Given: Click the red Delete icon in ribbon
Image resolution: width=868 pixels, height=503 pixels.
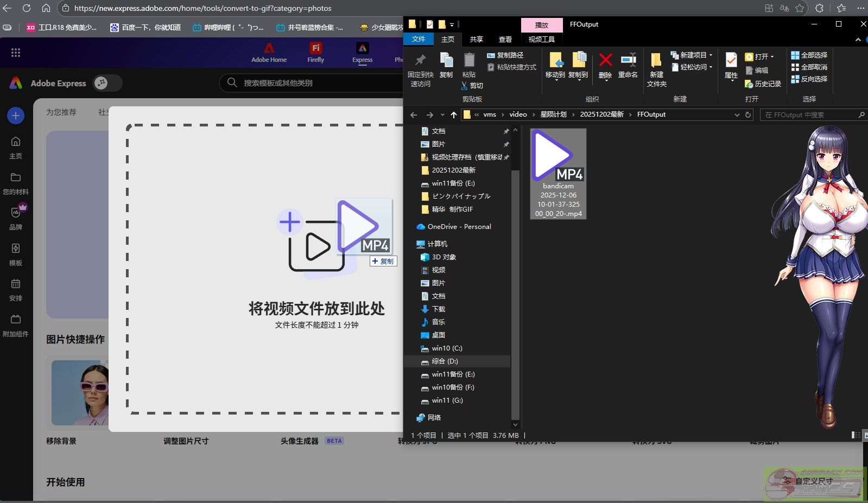Looking at the screenshot, I should coord(605,61).
